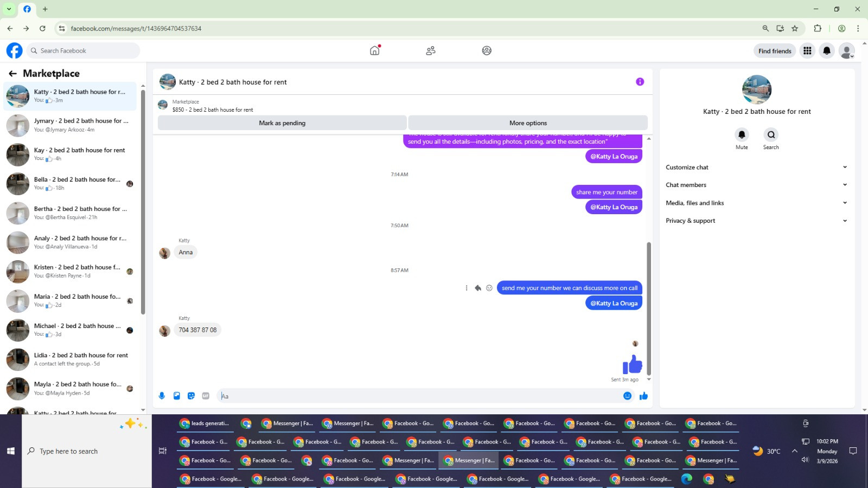868x488 pixels.
Task: Click Windows taskbar search box
Action: click(x=87, y=451)
